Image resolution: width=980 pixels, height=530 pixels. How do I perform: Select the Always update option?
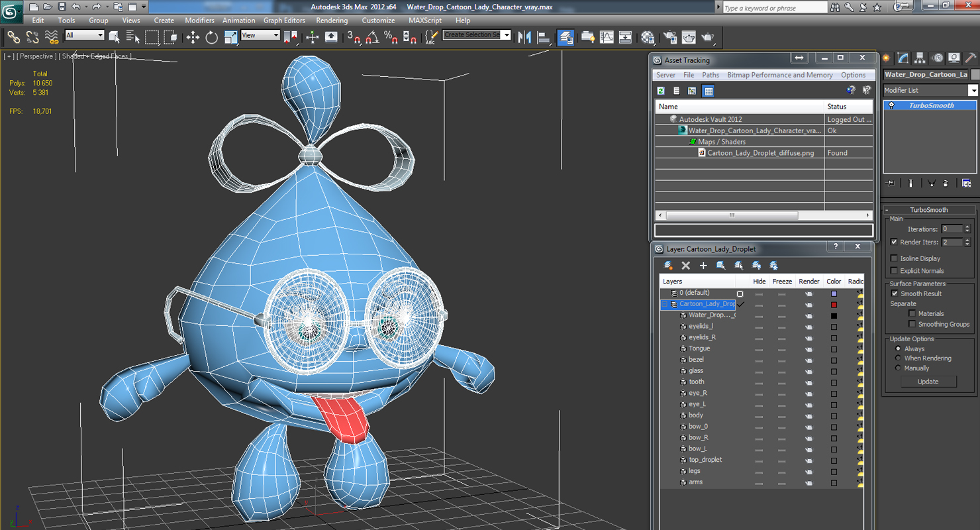(898, 348)
